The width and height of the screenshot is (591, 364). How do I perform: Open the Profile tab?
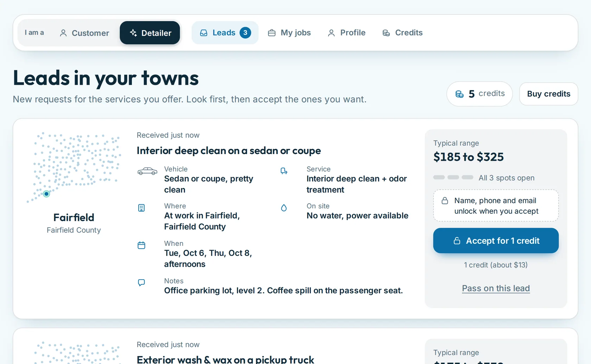click(x=347, y=33)
